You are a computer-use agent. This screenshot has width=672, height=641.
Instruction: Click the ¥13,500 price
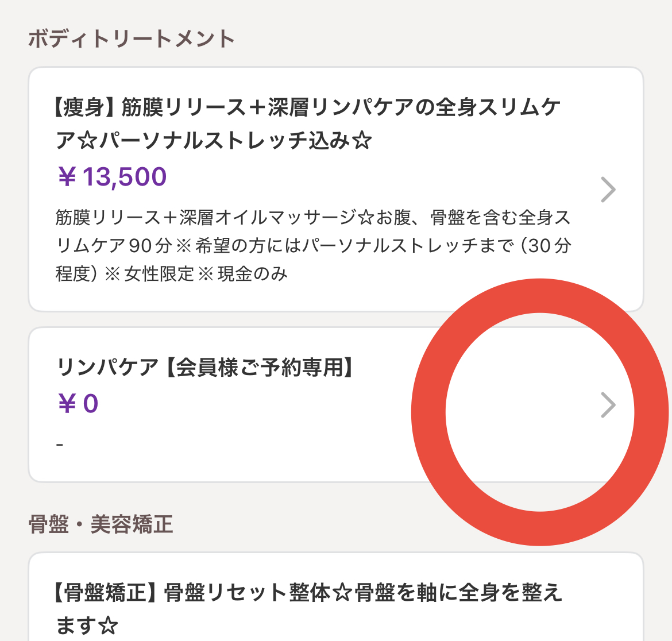(113, 177)
